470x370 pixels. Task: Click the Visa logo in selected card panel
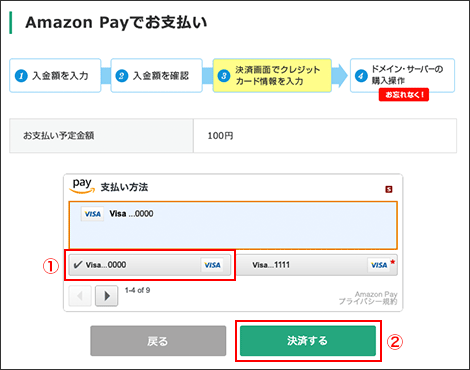pos(92,214)
